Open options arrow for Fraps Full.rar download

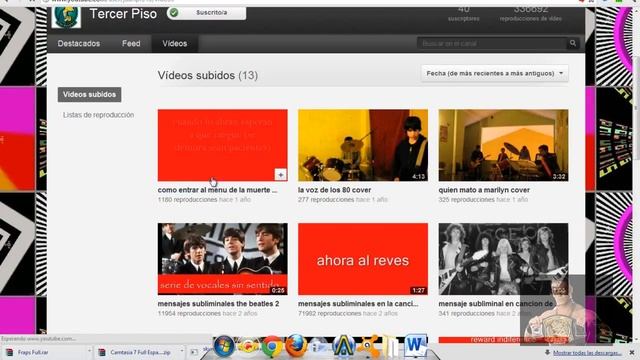pyautogui.click(x=89, y=351)
